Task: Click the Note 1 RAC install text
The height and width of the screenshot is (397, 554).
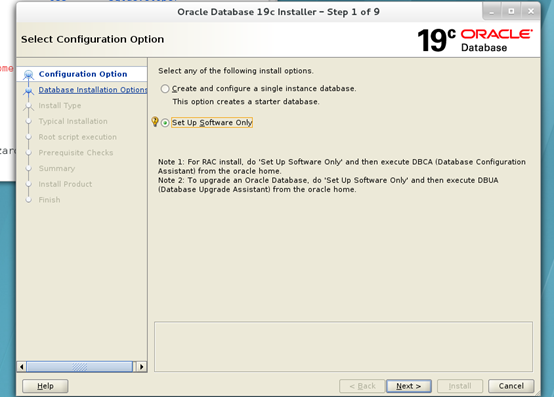Action: coord(342,166)
